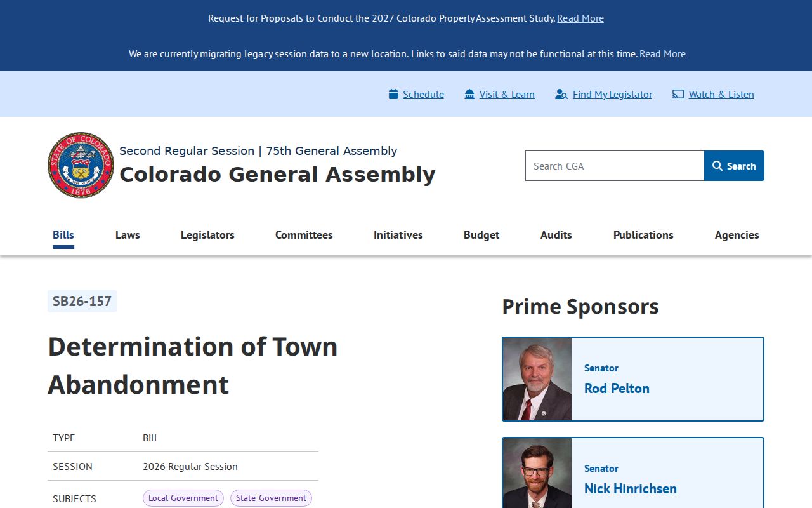Read More about legacy session data migration
Image resolution: width=812 pixels, height=508 pixels.
662,53
